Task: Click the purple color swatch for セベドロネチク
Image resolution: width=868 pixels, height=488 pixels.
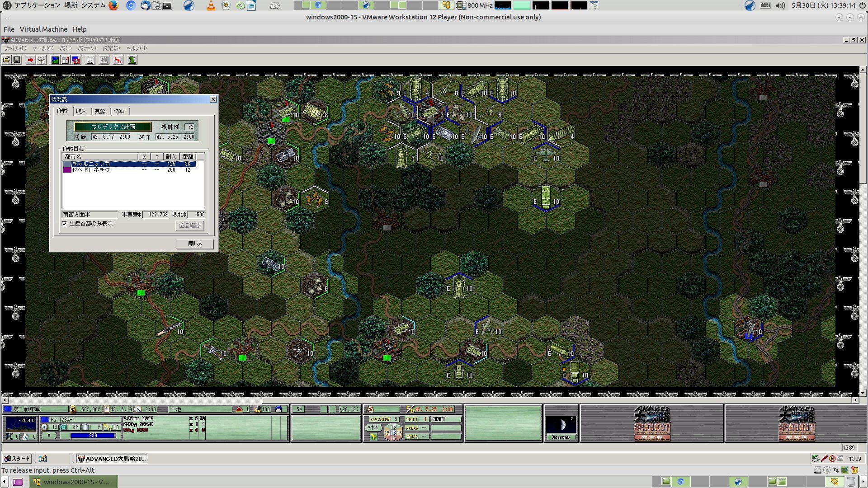Action: pos(67,170)
